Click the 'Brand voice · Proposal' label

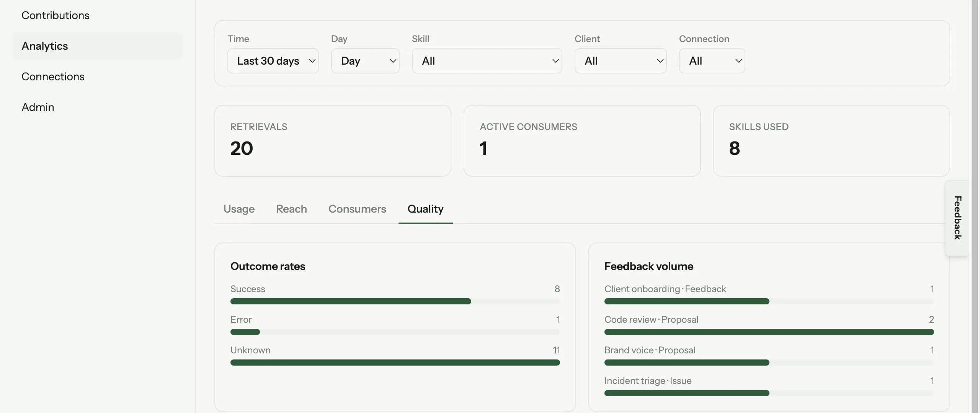coord(650,350)
